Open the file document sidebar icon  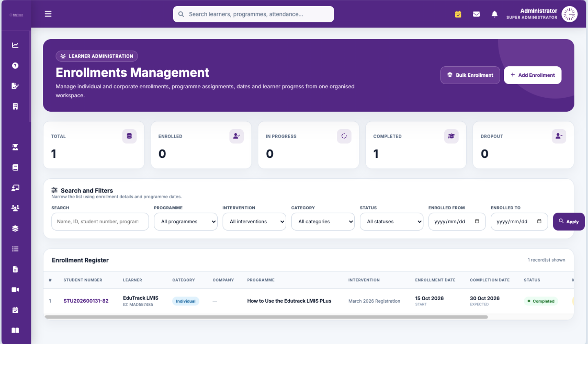tap(15, 269)
